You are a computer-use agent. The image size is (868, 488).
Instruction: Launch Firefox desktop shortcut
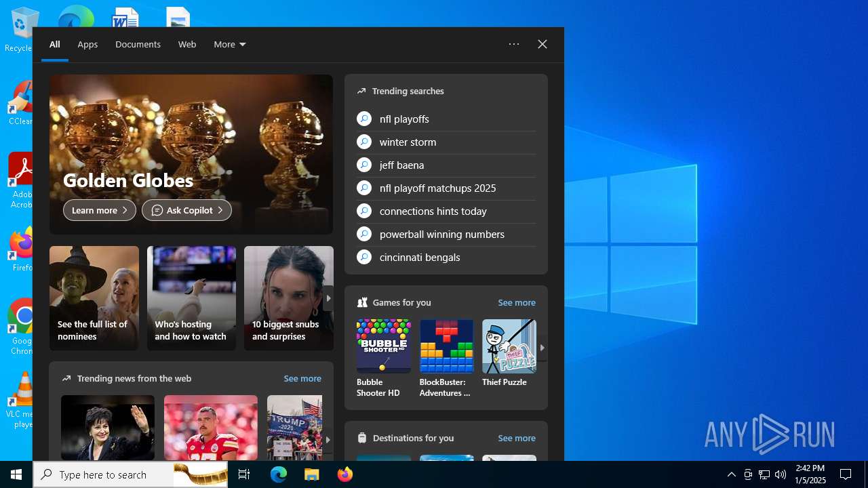click(21, 249)
